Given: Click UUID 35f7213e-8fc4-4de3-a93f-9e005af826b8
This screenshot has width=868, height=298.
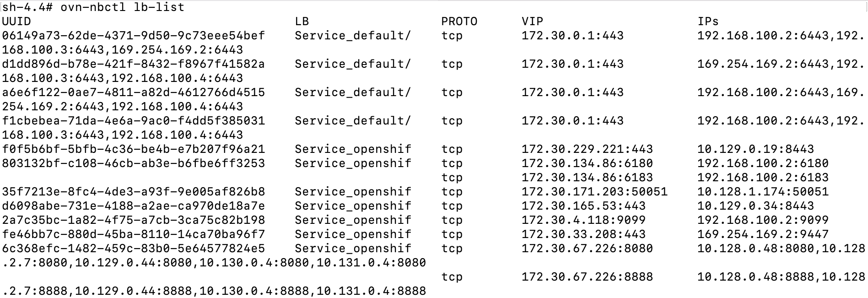Looking at the screenshot, I should tap(134, 192).
